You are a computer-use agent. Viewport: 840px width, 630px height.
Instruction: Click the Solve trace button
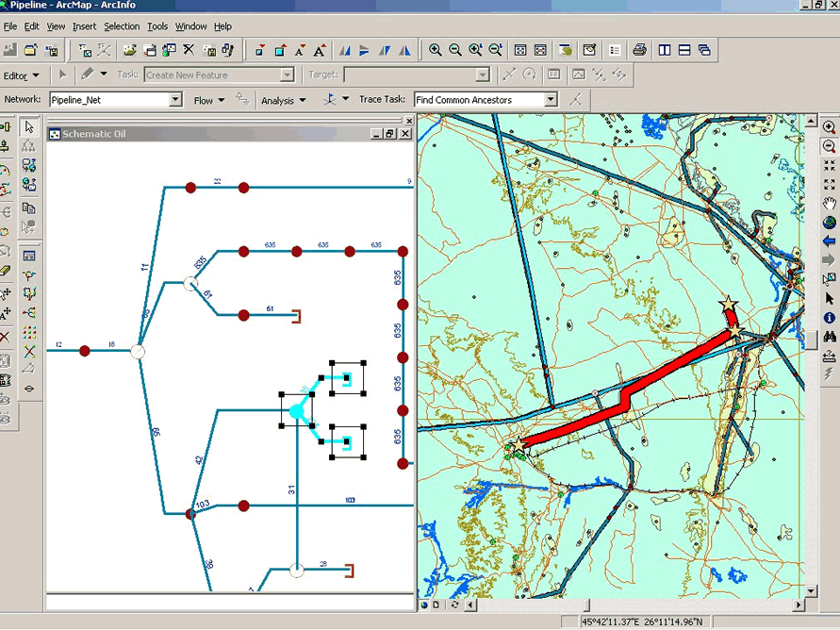[575, 100]
